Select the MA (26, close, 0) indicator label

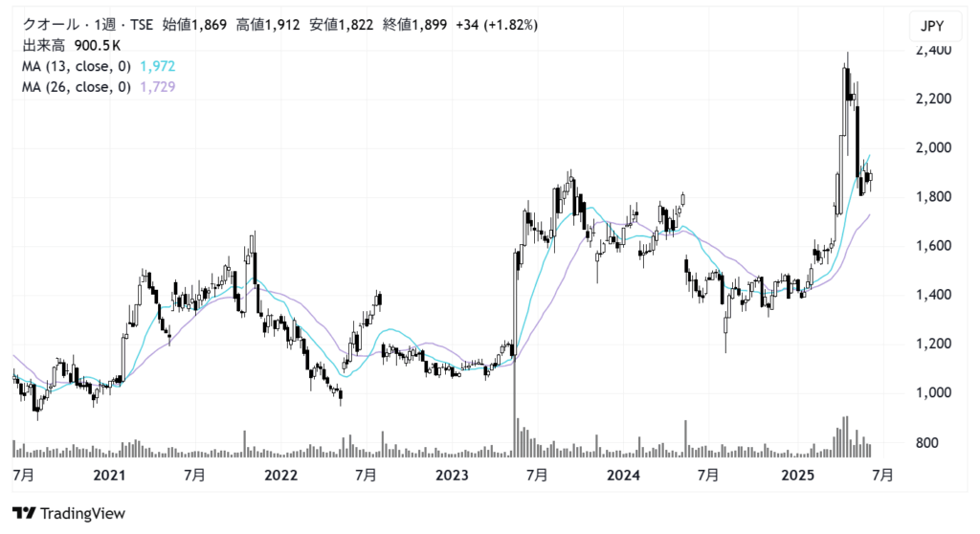(77, 87)
